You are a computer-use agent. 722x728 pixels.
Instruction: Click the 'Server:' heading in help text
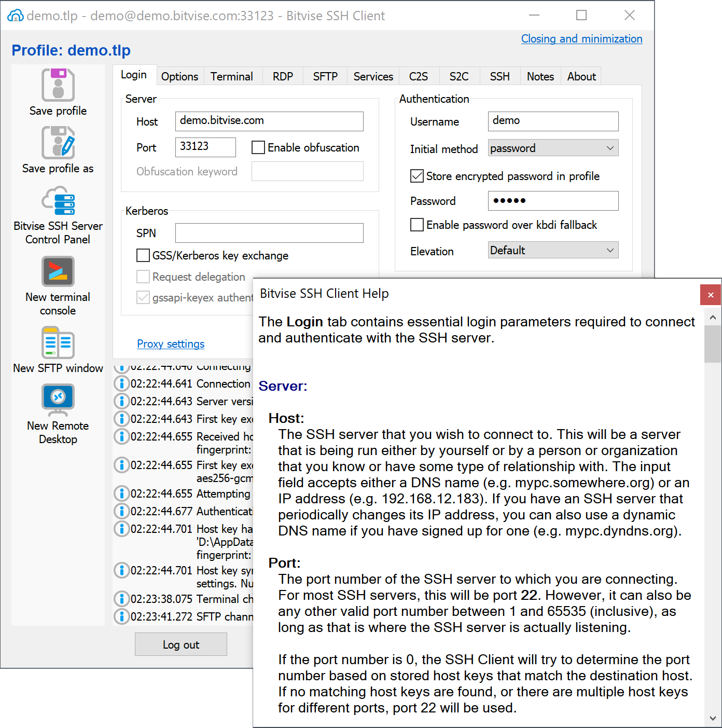coord(283,386)
